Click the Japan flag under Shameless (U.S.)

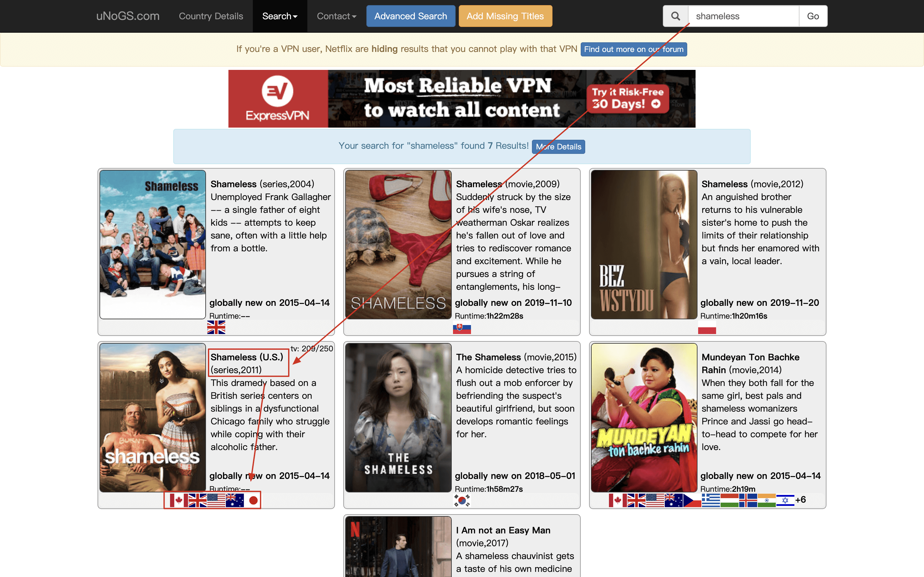pyautogui.click(x=253, y=500)
